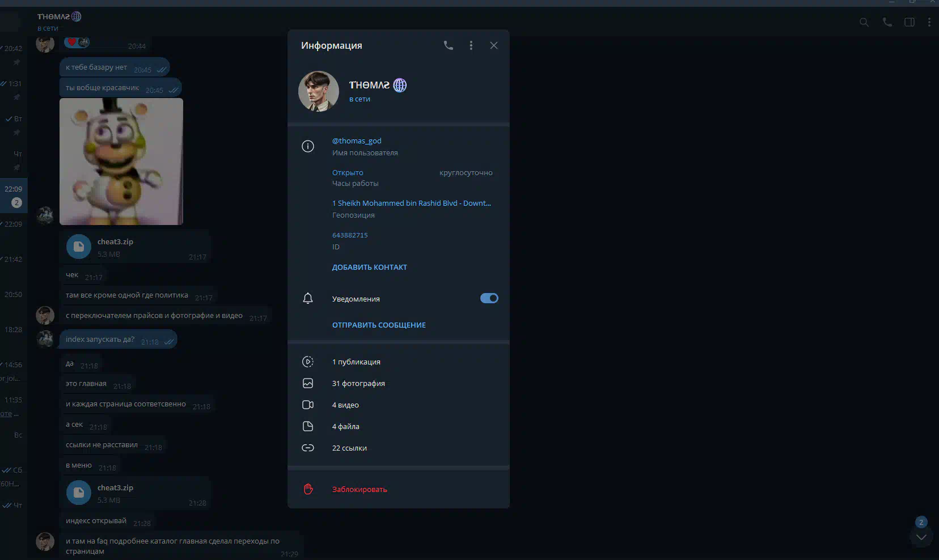
Task: Click the message 'index запускать да?'
Action: click(x=119, y=340)
